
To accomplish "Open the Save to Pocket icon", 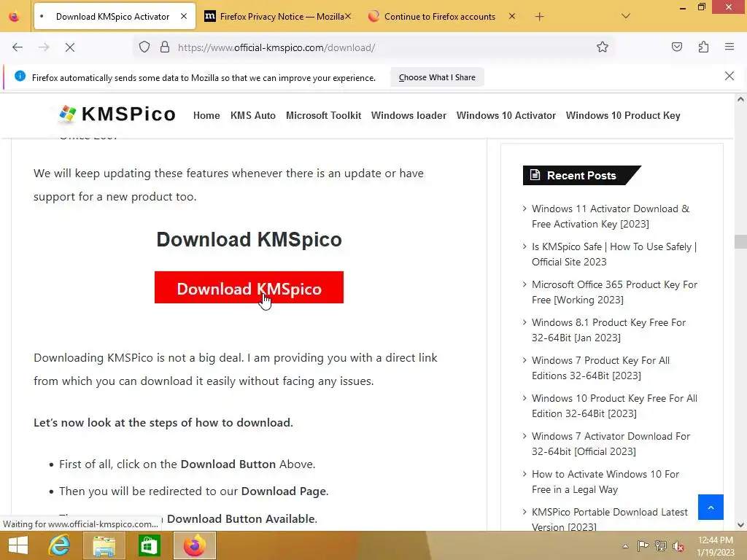I will tap(676, 47).
